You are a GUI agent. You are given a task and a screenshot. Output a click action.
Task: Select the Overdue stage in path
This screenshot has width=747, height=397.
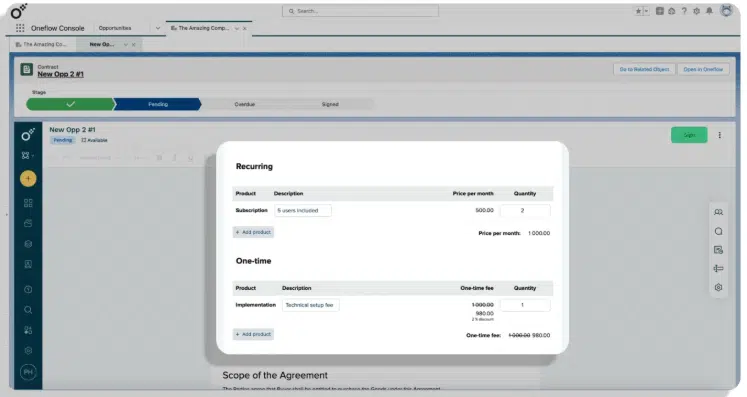[x=244, y=104]
